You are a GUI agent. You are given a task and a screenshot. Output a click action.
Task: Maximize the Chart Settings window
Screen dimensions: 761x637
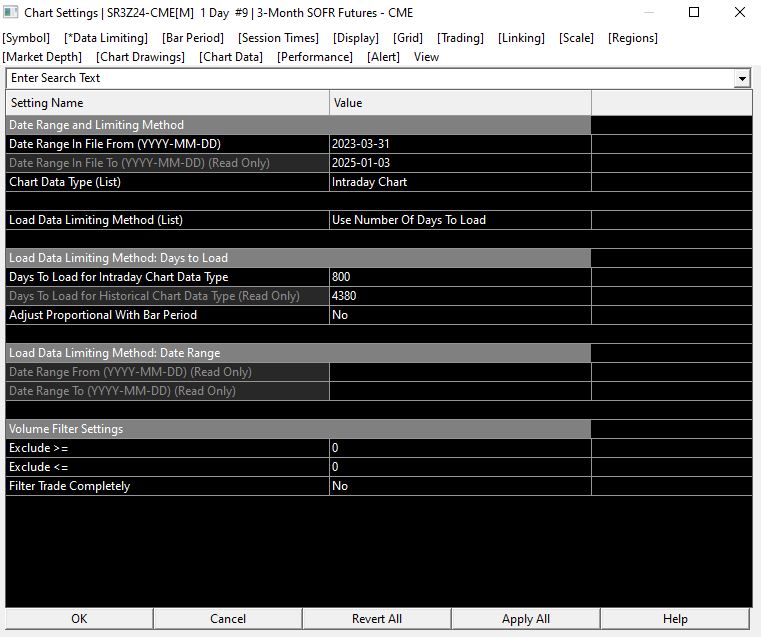point(694,12)
